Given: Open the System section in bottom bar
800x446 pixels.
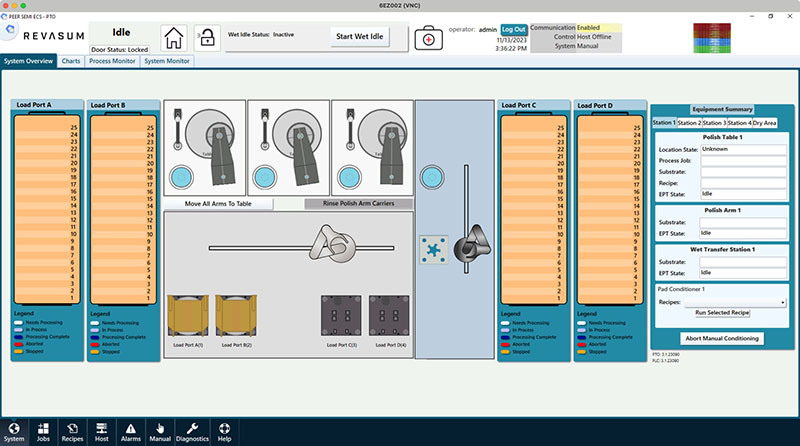Looking at the screenshot, I should coord(14,432).
